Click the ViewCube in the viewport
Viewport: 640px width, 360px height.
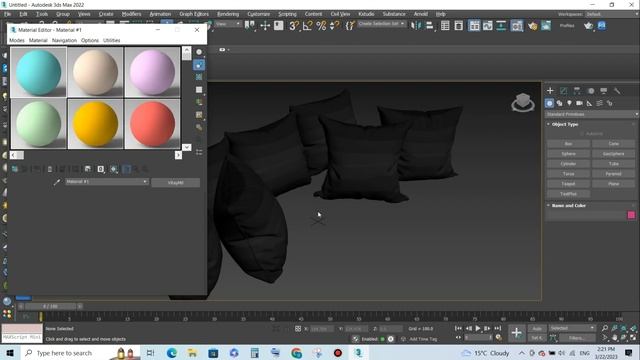pos(523,102)
